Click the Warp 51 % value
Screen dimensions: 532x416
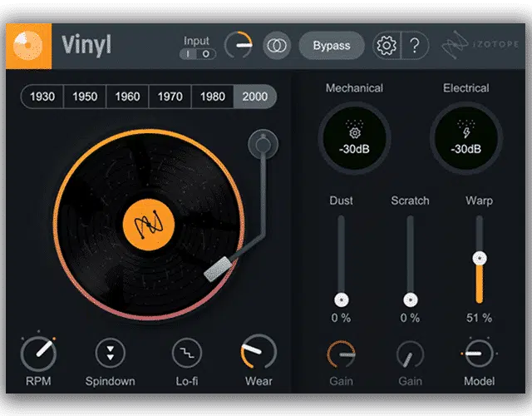pos(479,318)
